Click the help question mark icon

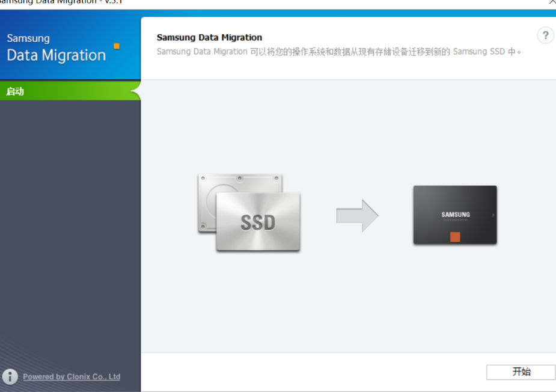pyautogui.click(x=545, y=35)
